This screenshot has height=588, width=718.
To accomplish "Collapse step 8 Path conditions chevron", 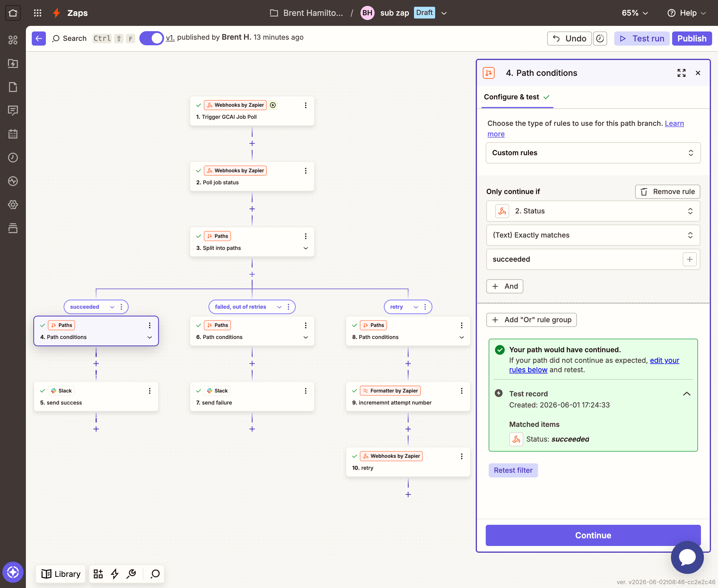I will pyautogui.click(x=462, y=337).
